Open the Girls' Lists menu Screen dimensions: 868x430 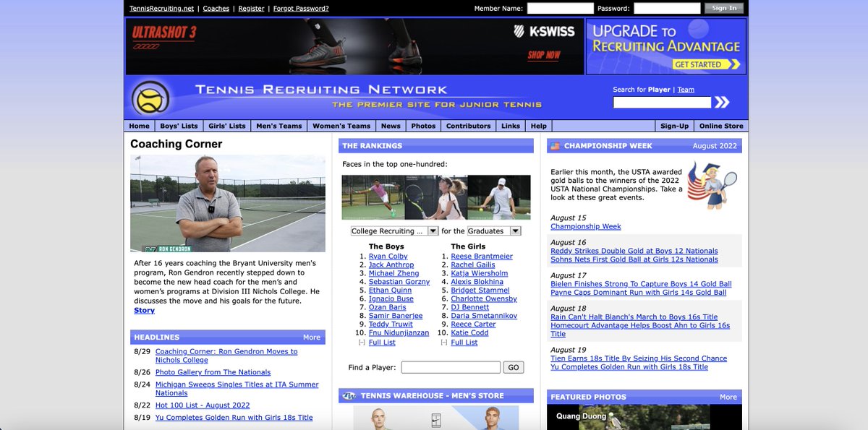pos(226,126)
